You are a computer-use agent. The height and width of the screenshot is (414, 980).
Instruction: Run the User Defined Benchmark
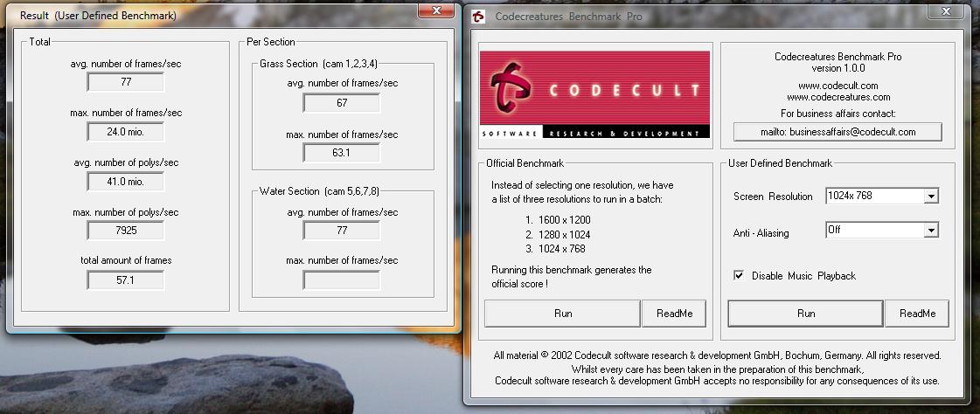tap(806, 314)
